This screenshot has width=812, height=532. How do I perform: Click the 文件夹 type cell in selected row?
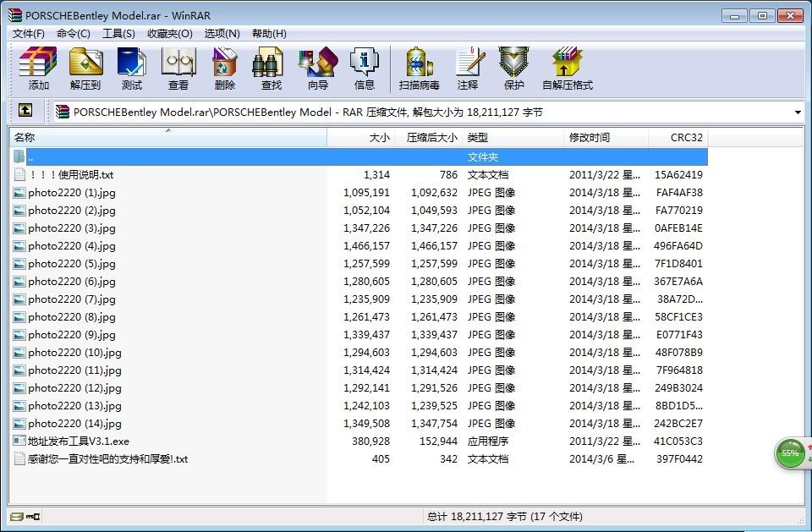(x=483, y=156)
